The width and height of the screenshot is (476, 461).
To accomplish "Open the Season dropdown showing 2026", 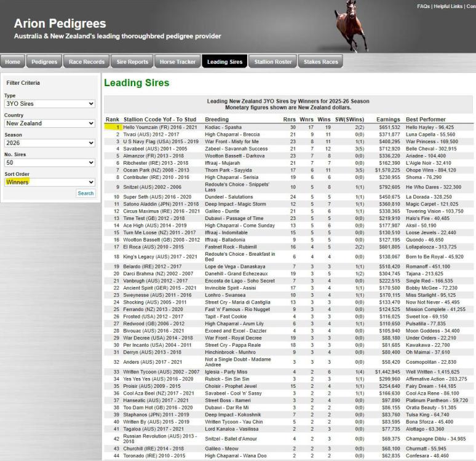I will (50, 143).
